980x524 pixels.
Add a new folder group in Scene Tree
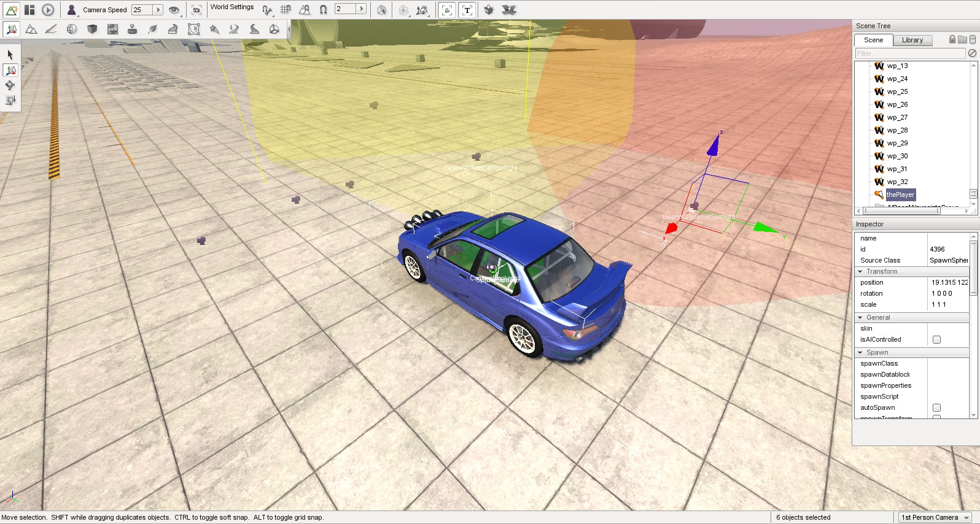click(962, 39)
